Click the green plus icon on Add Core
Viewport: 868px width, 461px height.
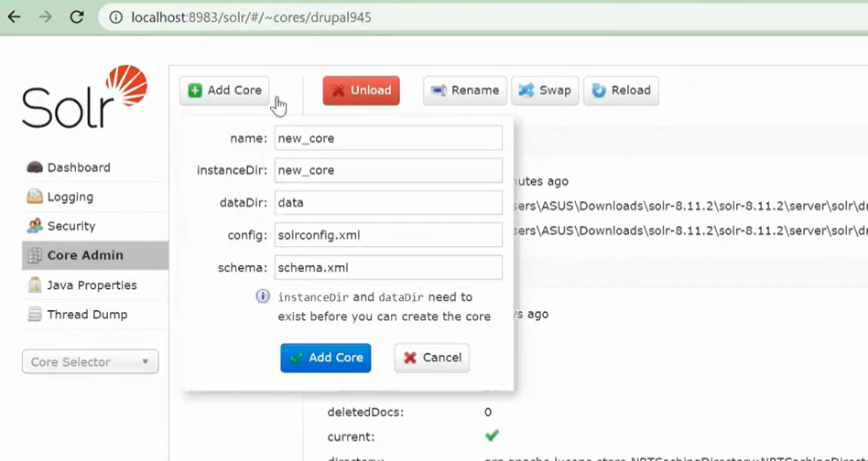click(x=195, y=91)
